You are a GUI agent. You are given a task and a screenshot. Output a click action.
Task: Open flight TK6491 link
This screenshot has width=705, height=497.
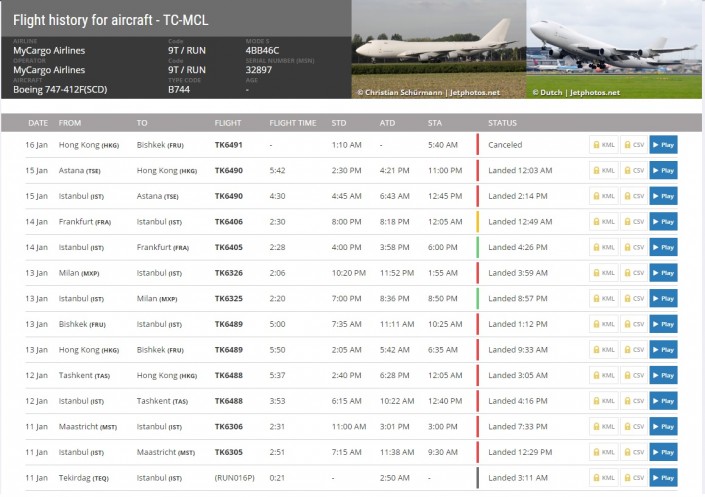228,145
